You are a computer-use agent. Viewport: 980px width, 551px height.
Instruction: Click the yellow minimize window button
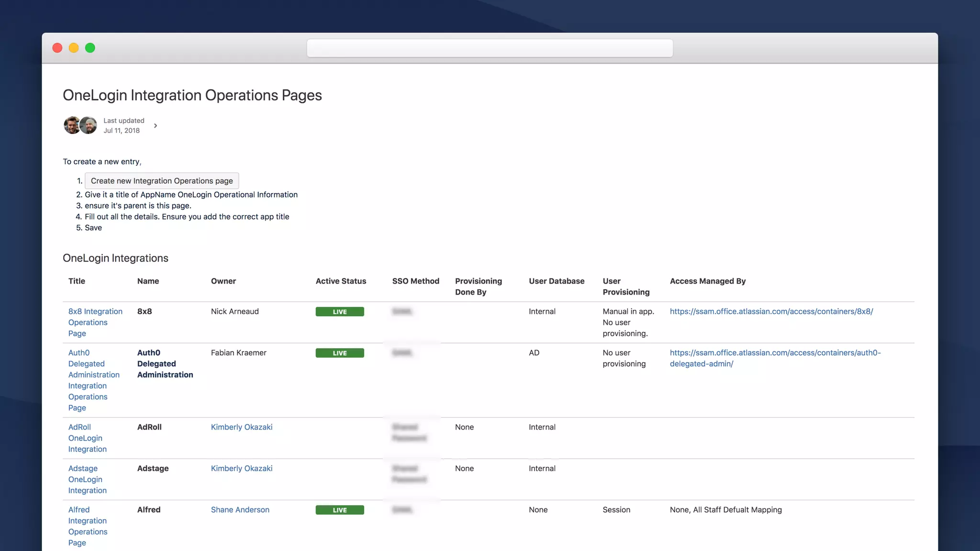(x=74, y=48)
